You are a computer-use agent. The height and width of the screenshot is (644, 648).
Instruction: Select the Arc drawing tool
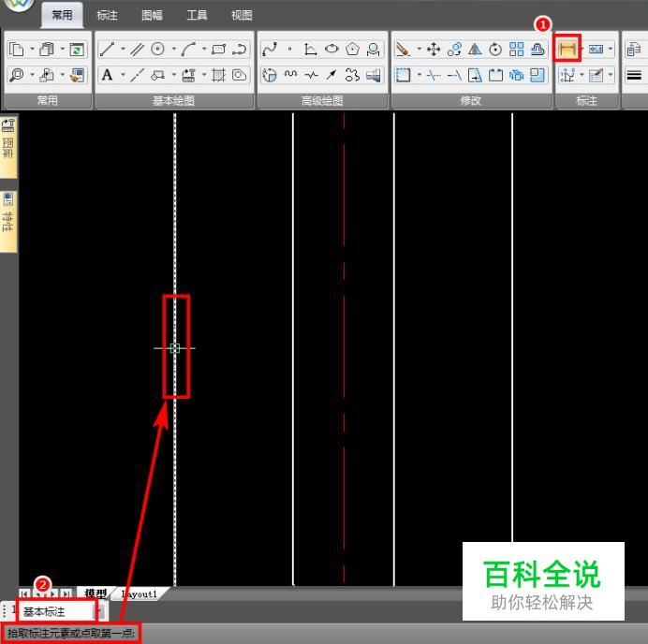point(188,50)
